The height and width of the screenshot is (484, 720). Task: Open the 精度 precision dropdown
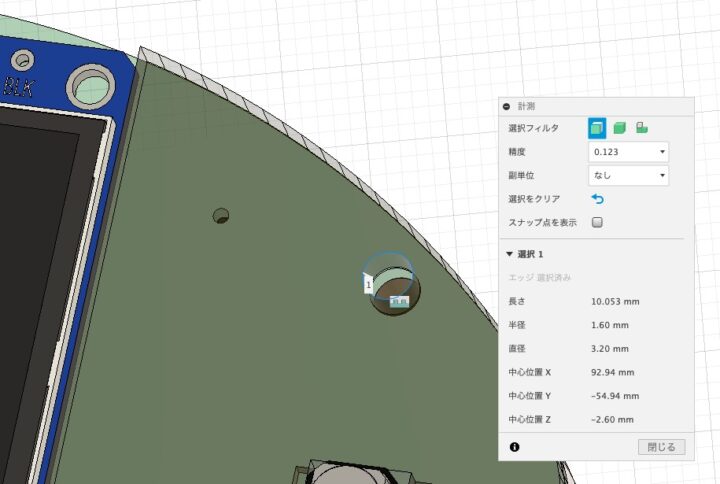(x=628, y=152)
